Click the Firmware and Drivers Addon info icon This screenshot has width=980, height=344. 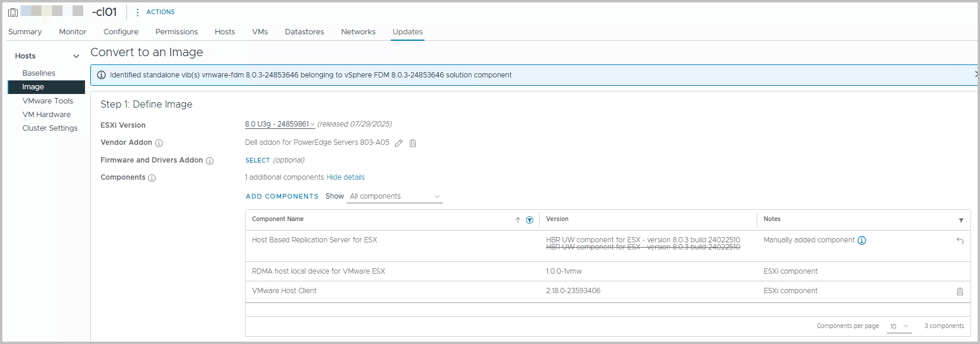[x=210, y=161]
